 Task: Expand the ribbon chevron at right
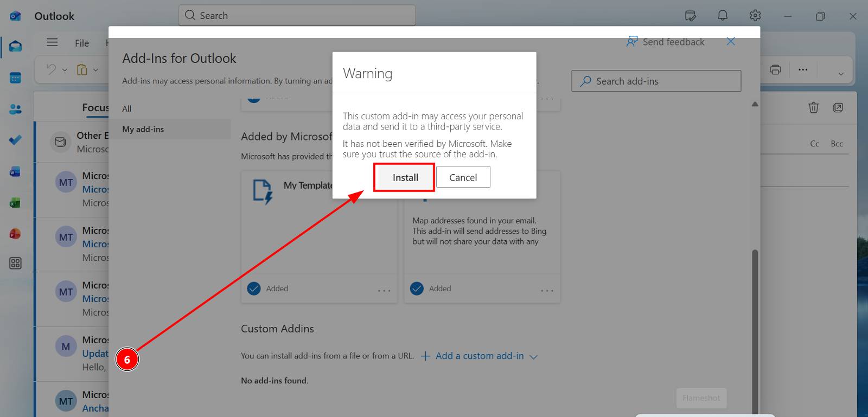tap(841, 74)
